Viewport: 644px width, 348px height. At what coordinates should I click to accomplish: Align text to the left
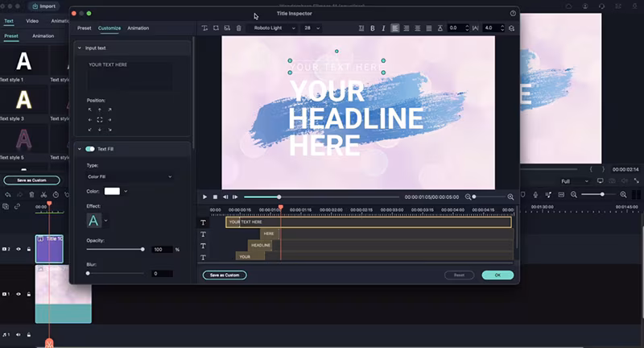(x=394, y=28)
